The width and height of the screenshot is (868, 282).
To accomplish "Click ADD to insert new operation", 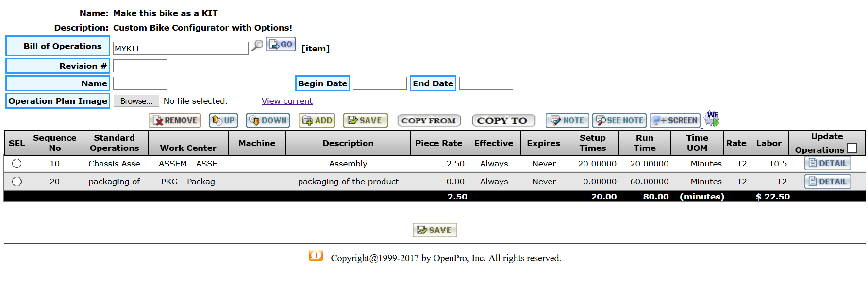I will (x=317, y=120).
